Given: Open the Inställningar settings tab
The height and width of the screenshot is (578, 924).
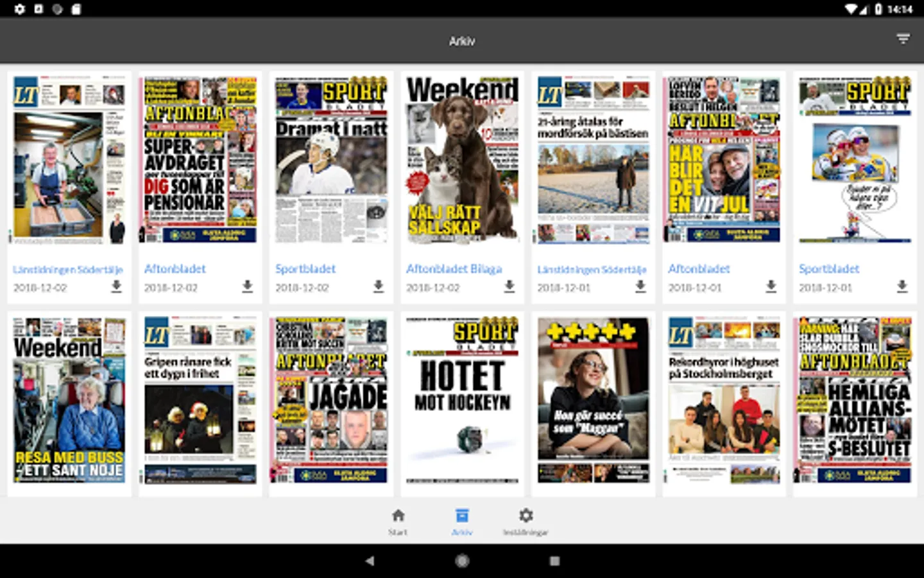Looking at the screenshot, I should click(526, 522).
